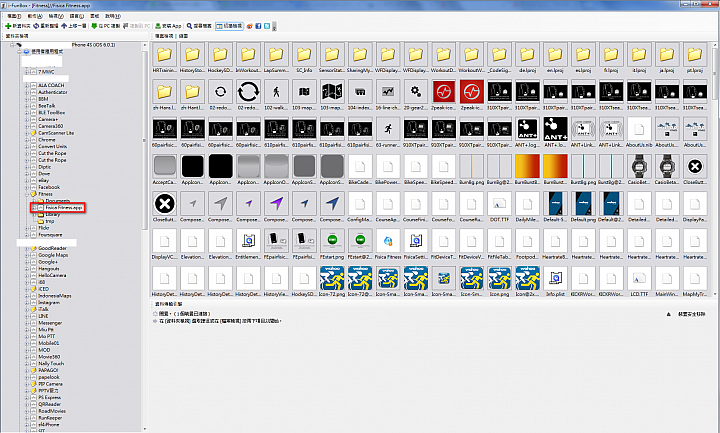
Task: Expand the Foursquare tree node
Action: pyautogui.click(x=27, y=235)
